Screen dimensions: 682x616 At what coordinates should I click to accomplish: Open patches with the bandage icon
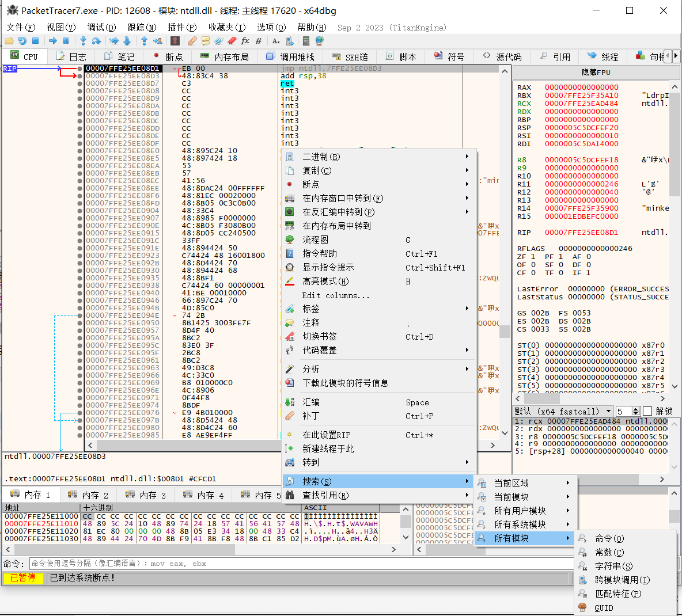(x=192, y=41)
